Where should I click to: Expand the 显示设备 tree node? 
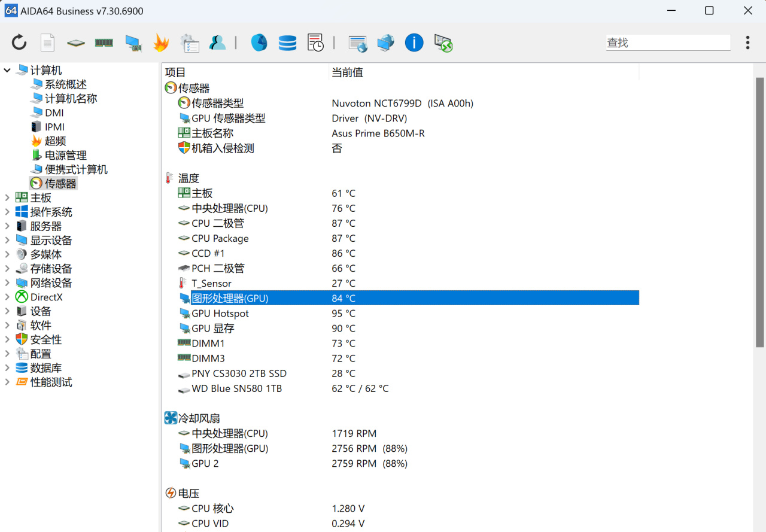coord(7,240)
